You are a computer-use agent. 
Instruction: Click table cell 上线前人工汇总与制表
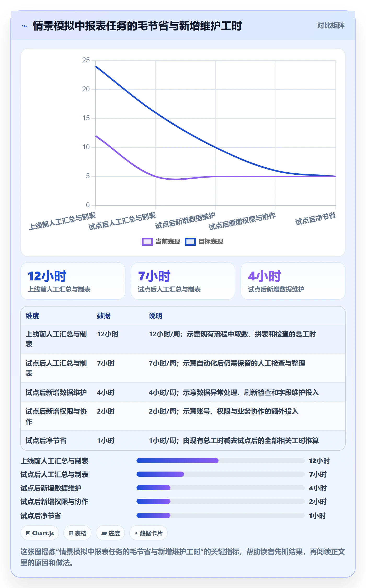tap(56, 339)
